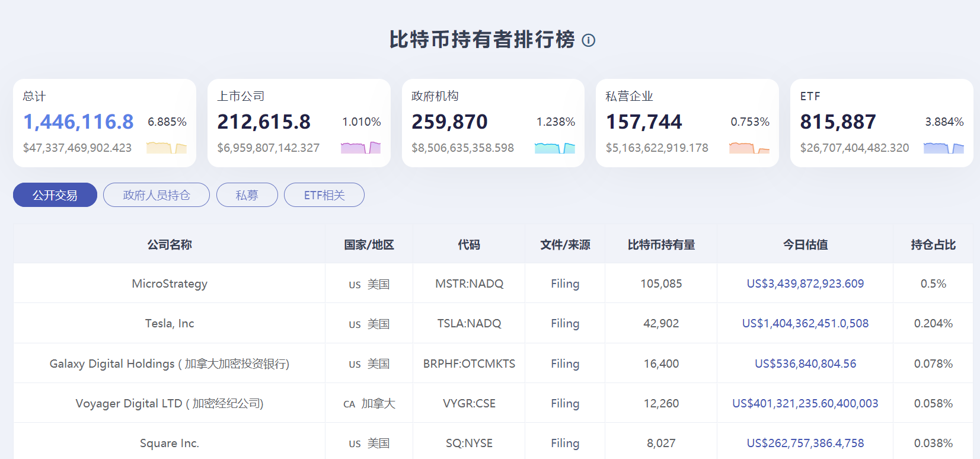Click MicroStrategy company name in table
Screen dimensions: 980x459
(170, 283)
